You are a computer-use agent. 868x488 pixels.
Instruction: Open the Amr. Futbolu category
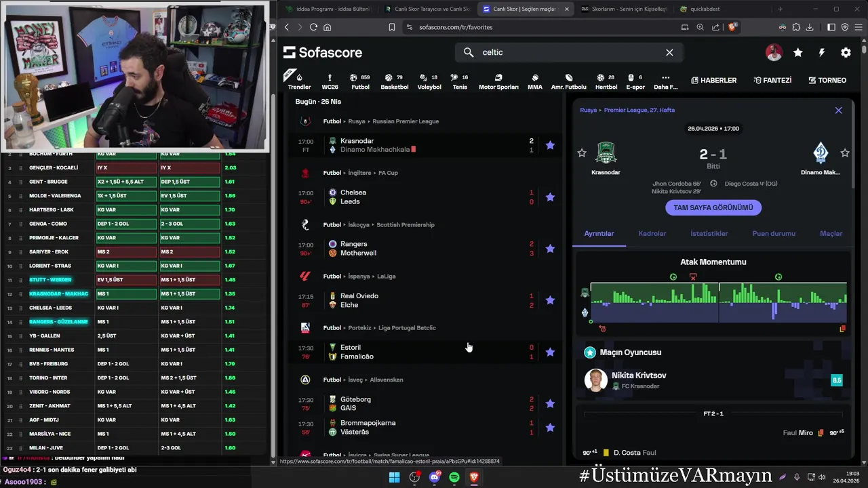click(x=568, y=81)
